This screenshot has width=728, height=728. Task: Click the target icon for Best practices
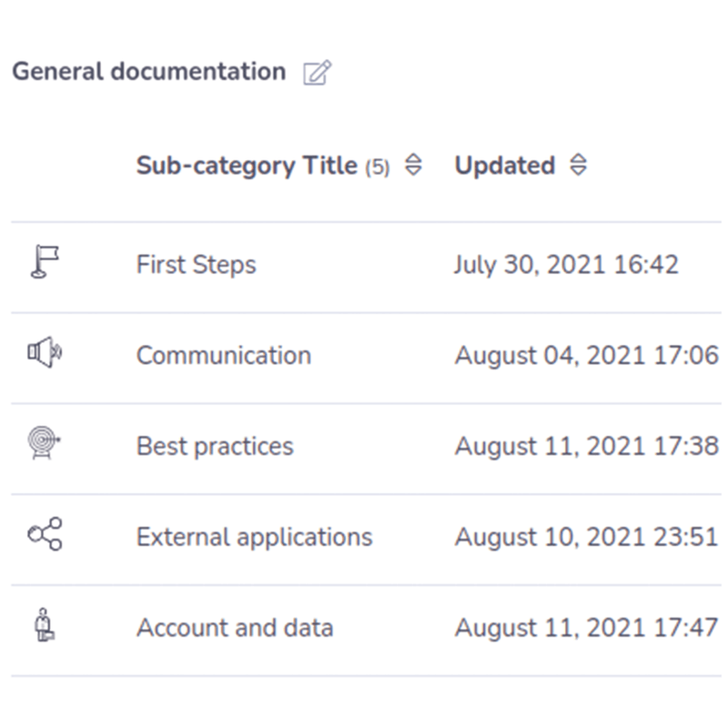point(44,442)
